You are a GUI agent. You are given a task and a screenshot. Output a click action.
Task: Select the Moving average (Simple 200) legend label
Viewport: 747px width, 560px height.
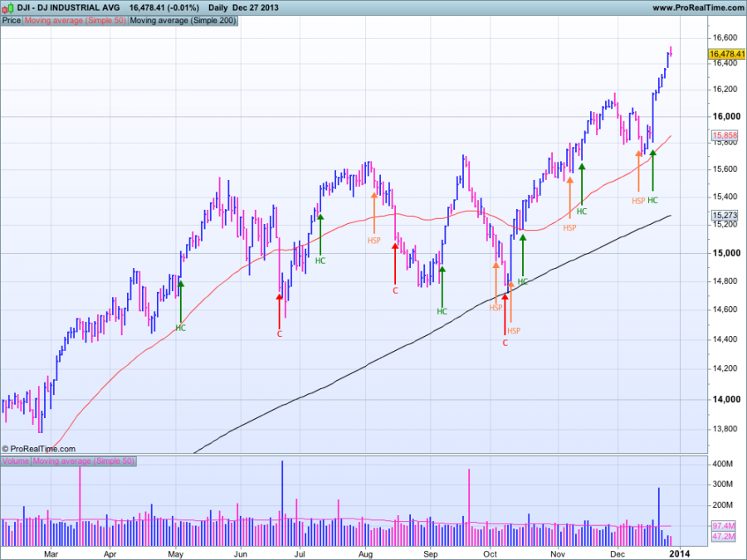pyautogui.click(x=183, y=21)
